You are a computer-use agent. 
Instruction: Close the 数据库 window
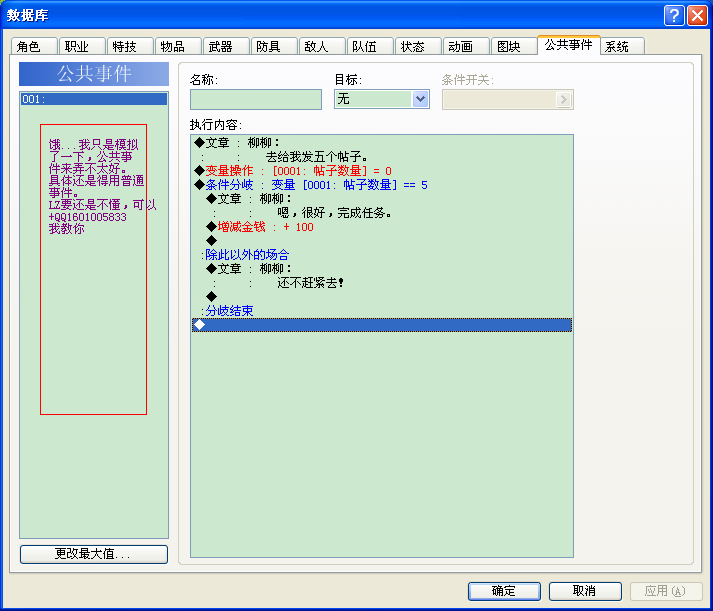[x=697, y=15]
